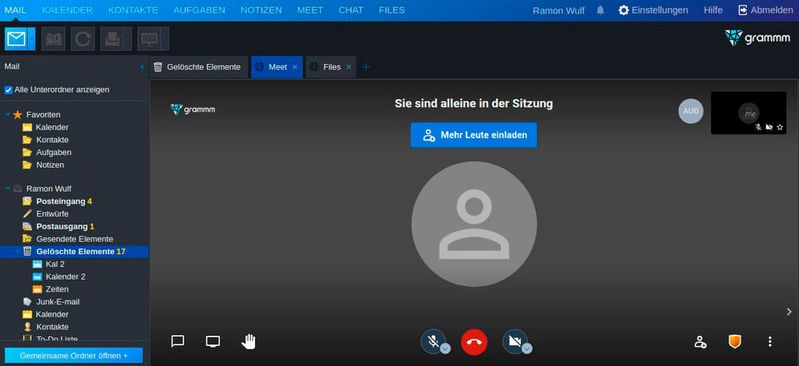
Task: Open the Hilfe menu
Action: [x=713, y=10]
